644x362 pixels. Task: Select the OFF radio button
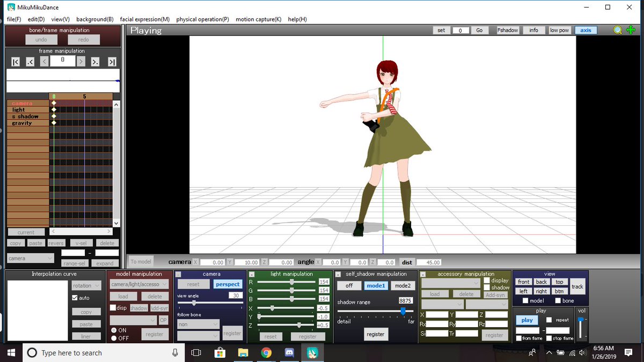(113, 338)
